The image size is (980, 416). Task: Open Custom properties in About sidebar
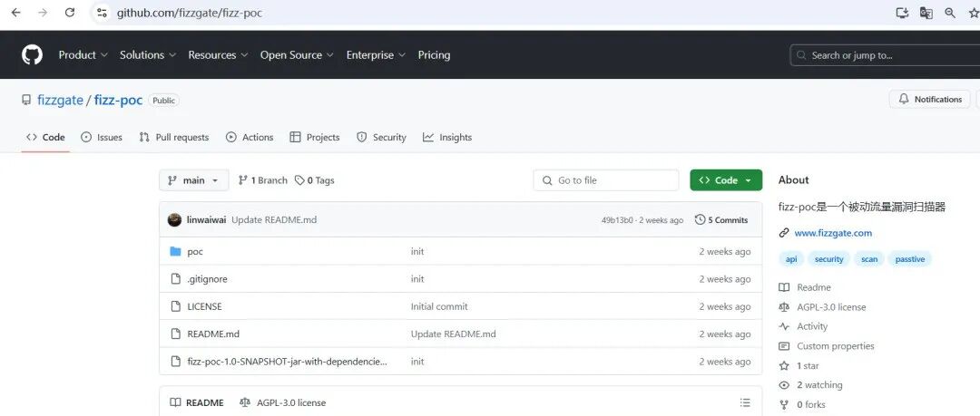[835, 346]
